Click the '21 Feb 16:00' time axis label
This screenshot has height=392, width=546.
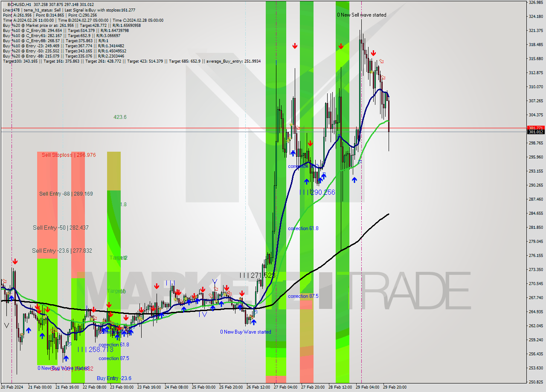pyautogui.click(x=67, y=387)
